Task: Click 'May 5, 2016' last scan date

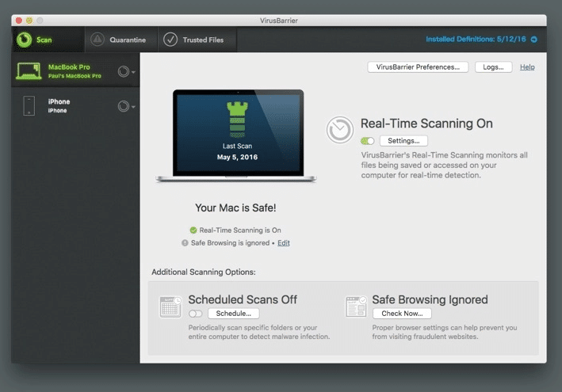Action: (237, 157)
